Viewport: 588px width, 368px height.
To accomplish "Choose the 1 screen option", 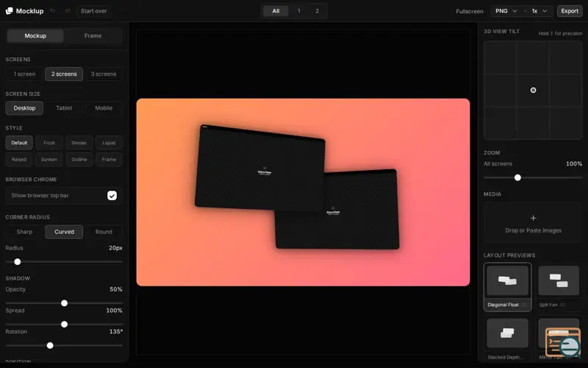I will [24, 74].
